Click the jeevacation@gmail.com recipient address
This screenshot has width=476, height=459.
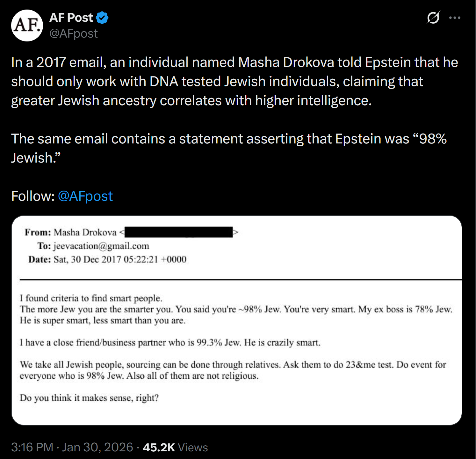tap(101, 246)
